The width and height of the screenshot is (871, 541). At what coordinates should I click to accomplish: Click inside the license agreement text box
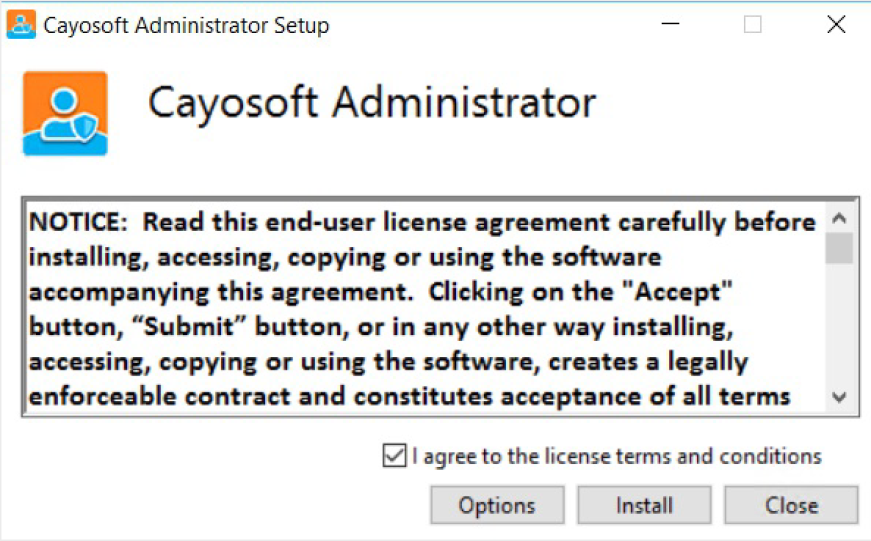click(425, 307)
